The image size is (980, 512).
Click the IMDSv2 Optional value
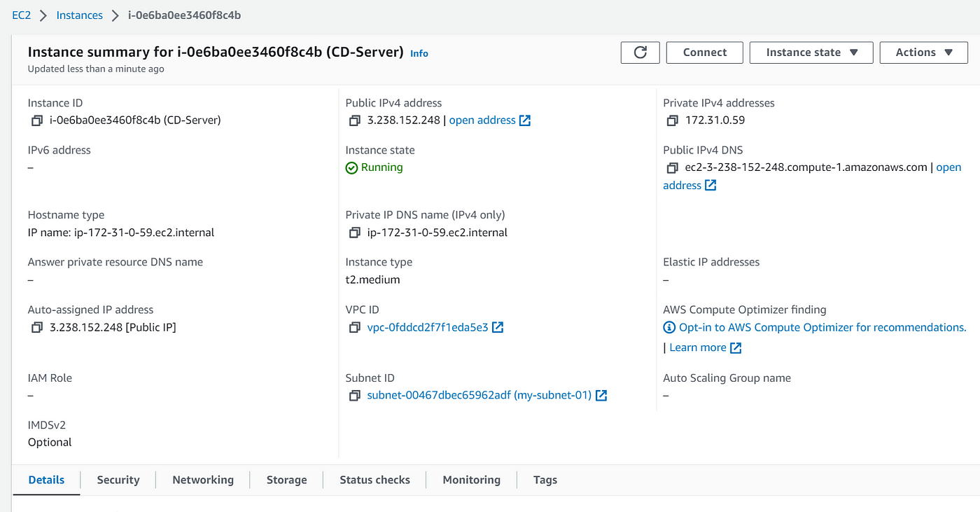coord(50,442)
